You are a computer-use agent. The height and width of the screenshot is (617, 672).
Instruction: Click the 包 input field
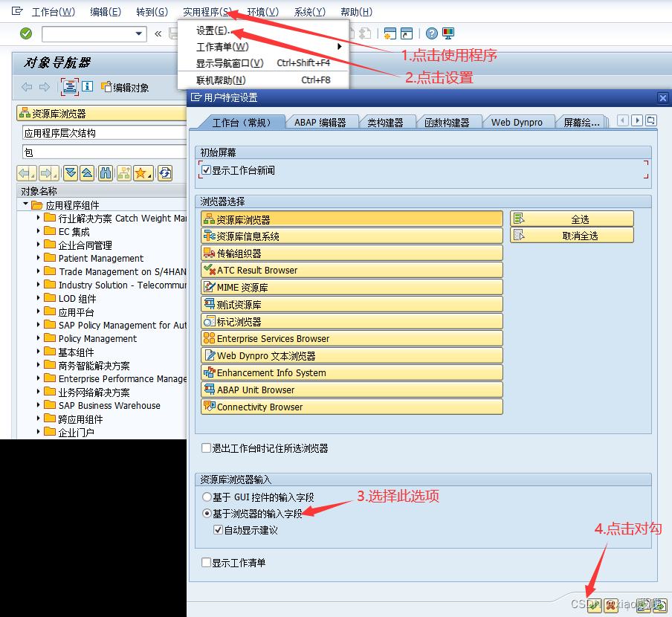(105, 152)
